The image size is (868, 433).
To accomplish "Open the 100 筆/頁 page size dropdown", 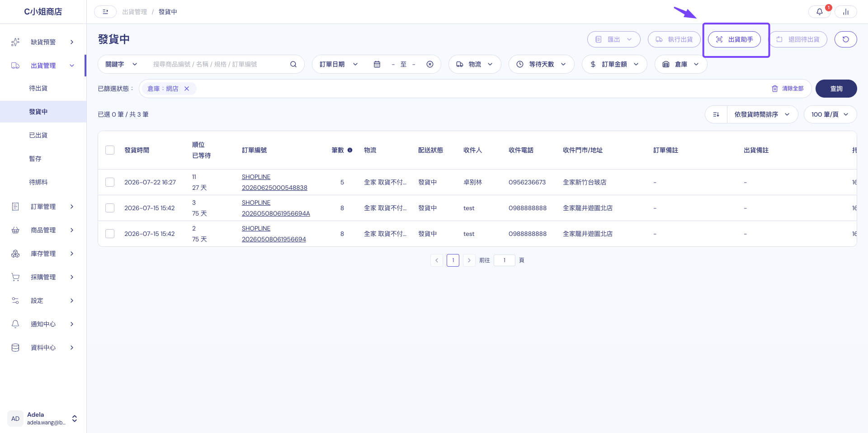I will [x=830, y=114].
